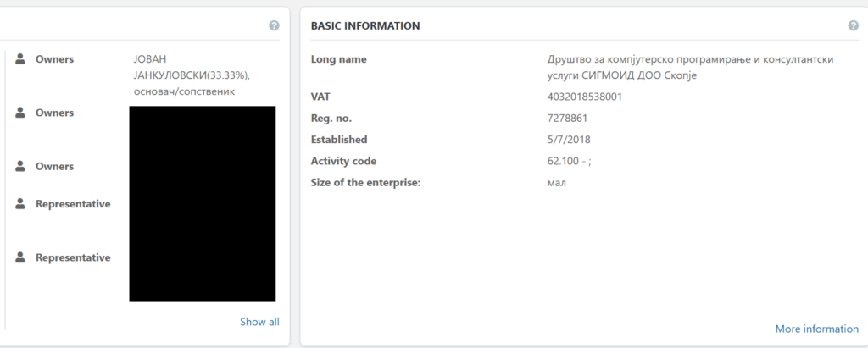Select the last Representative person icon
868x348 pixels.
click(20, 257)
